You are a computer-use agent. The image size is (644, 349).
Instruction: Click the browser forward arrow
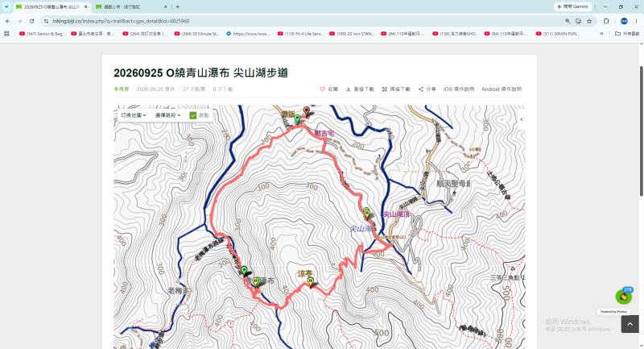pos(19,21)
